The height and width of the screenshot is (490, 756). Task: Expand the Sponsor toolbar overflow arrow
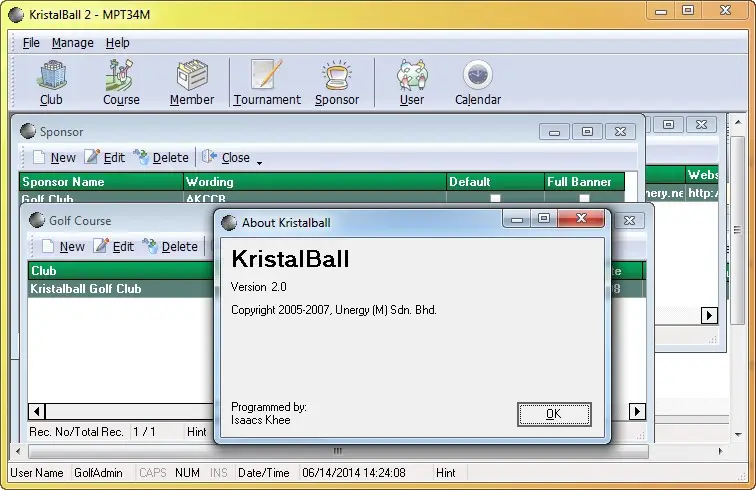259,163
